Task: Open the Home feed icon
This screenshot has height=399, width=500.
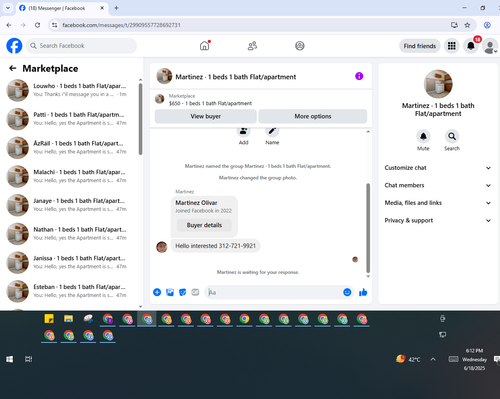Action: tap(204, 46)
